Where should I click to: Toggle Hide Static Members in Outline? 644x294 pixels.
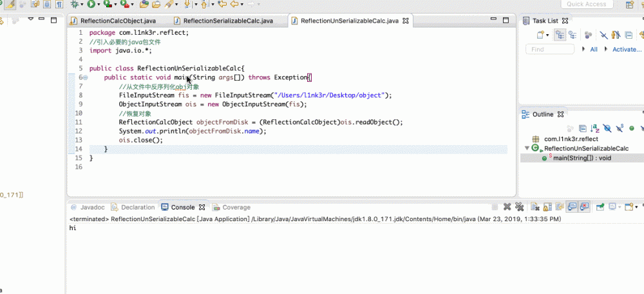(x=620, y=129)
